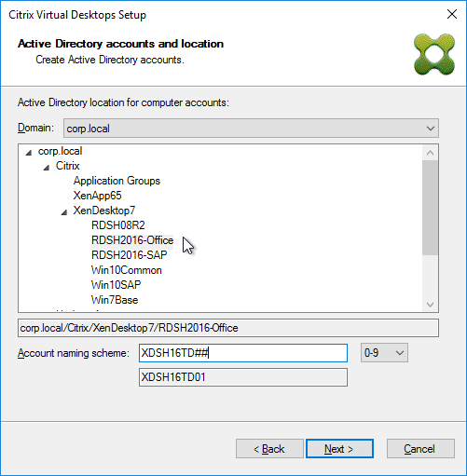Cancel the setup wizard

(x=420, y=449)
